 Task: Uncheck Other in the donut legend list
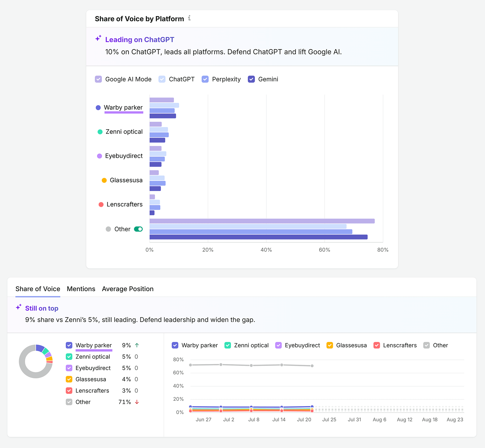tap(69, 402)
